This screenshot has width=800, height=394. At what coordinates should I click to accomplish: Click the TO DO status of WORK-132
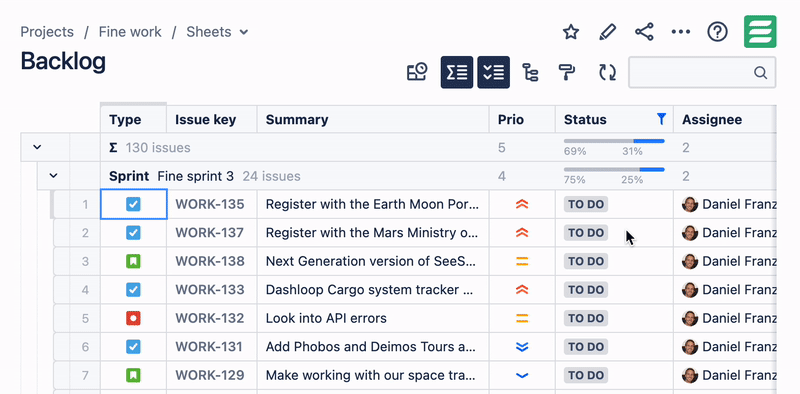coord(586,319)
